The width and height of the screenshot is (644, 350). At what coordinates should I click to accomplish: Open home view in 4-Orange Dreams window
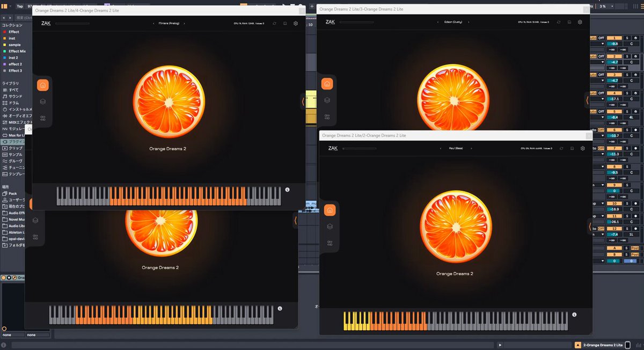pyautogui.click(x=43, y=84)
